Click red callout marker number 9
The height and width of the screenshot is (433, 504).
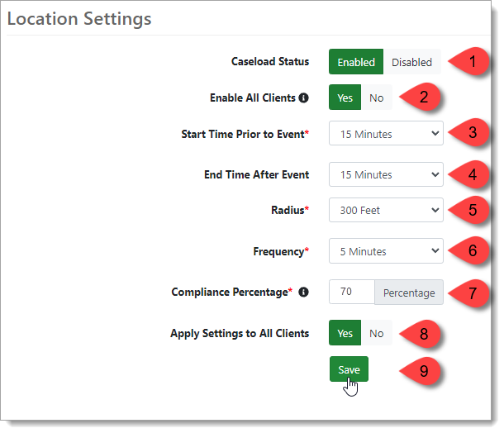point(423,371)
